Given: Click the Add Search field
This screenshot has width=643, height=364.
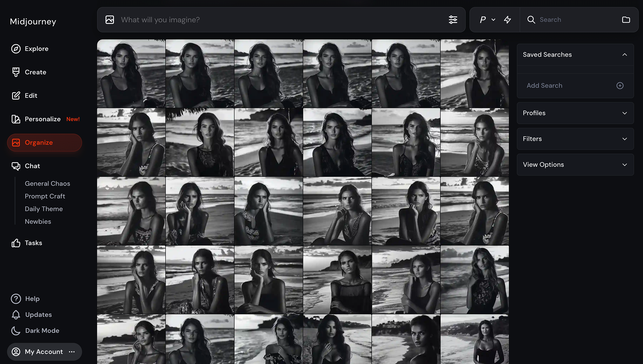Looking at the screenshot, I should click(575, 86).
